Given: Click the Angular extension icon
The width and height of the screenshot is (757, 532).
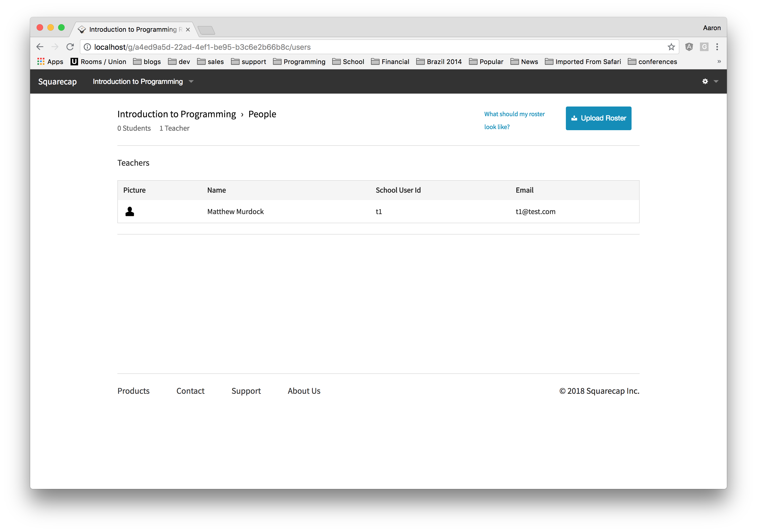Looking at the screenshot, I should [x=689, y=47].
